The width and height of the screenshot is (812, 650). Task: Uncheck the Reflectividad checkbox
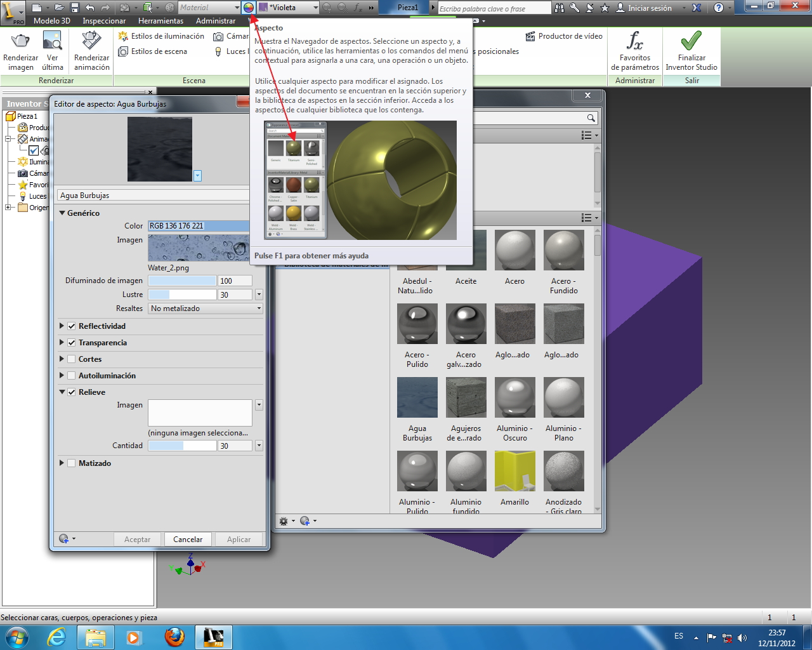click(x=72, y=326)
